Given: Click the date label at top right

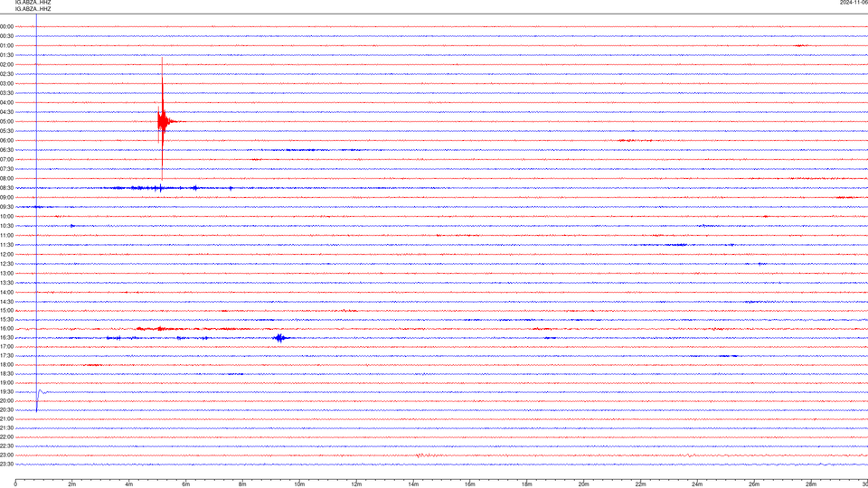Looking at the screenshot, I should [854, 2].
